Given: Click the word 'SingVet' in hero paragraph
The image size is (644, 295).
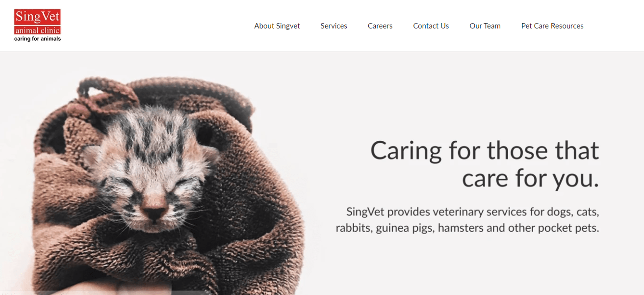Looking at the screenshot, I should (363, 212).
